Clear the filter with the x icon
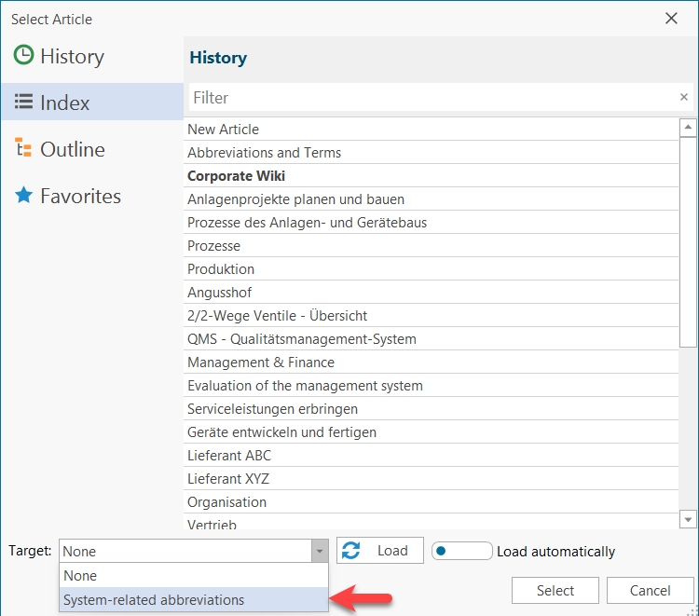This screenshot has height=616, width=699. (x=684, y=97)
